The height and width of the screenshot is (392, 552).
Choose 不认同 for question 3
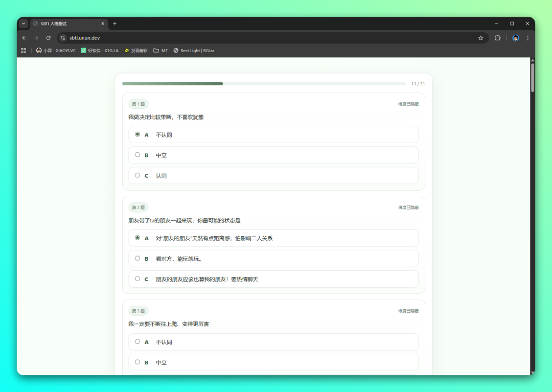137,341
